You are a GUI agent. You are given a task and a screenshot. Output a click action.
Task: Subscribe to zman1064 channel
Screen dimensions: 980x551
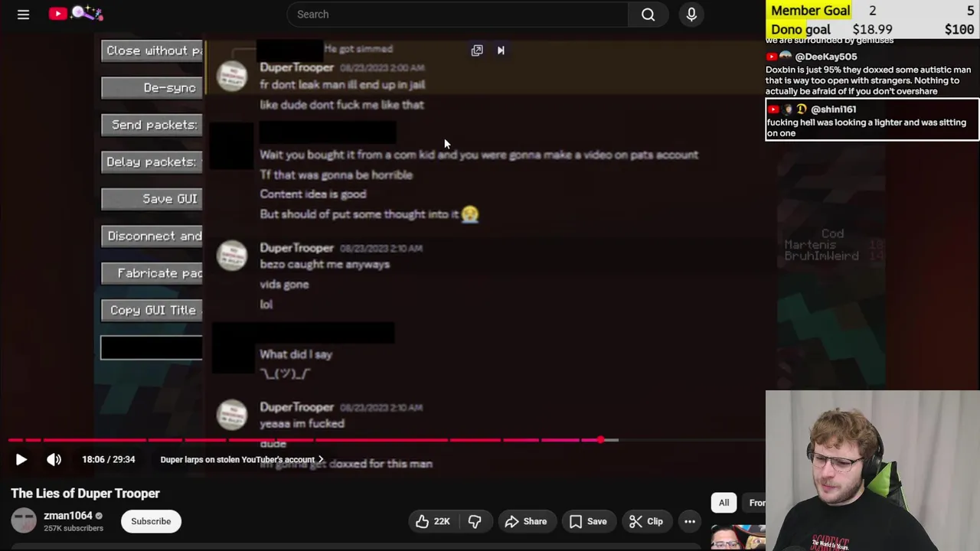[x=151, y=521]
